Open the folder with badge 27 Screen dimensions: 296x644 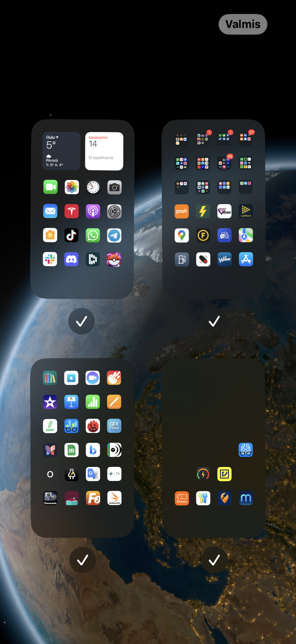(x=246, y=139)
